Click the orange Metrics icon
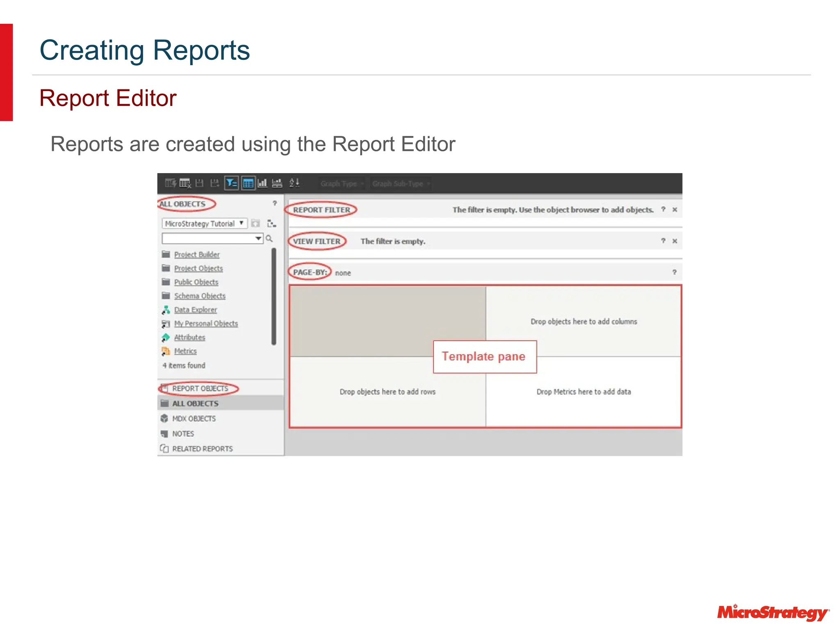840x630 pixels. (x=166, y=352)
